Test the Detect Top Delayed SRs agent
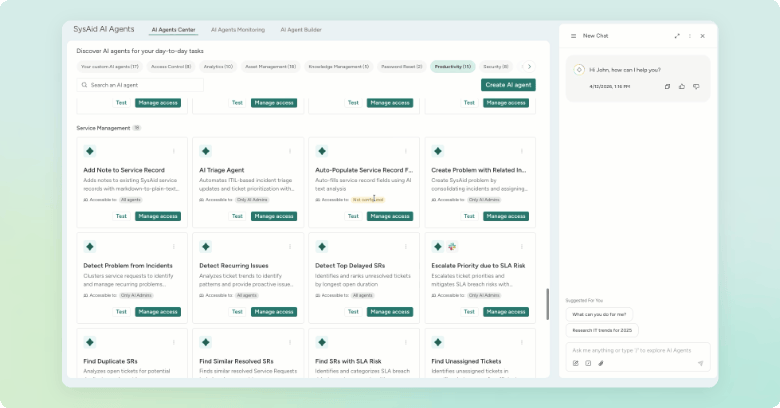This screenshot has height=408, width=780. 353,312
